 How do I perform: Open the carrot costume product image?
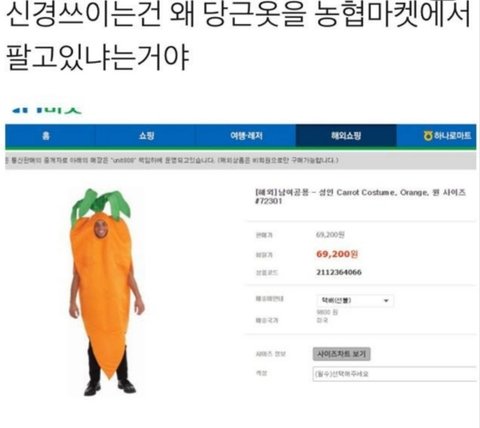[x=106, y=292]
